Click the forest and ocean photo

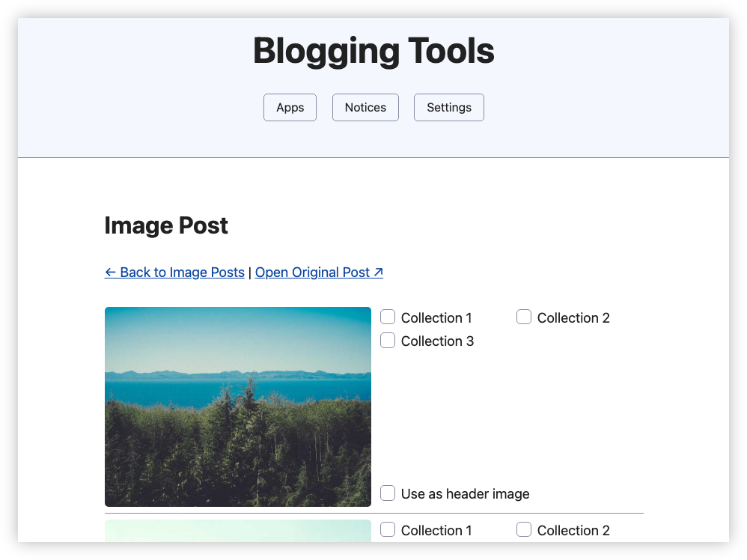(237, 407)
